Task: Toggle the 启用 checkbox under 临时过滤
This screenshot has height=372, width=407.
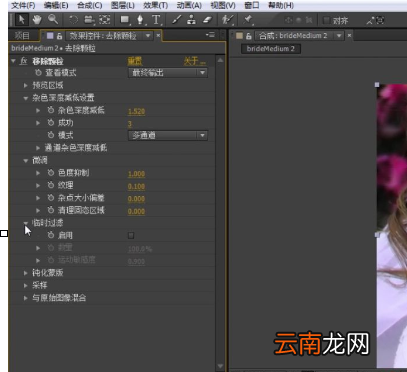Action: [x=131, y=236]
